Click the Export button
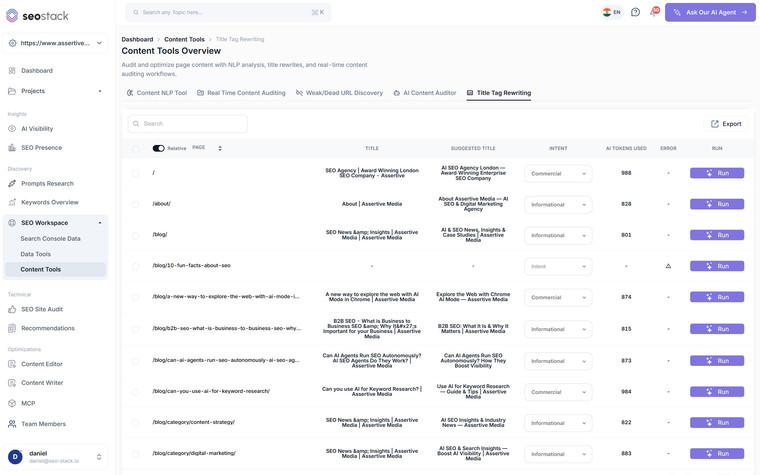 726,124
